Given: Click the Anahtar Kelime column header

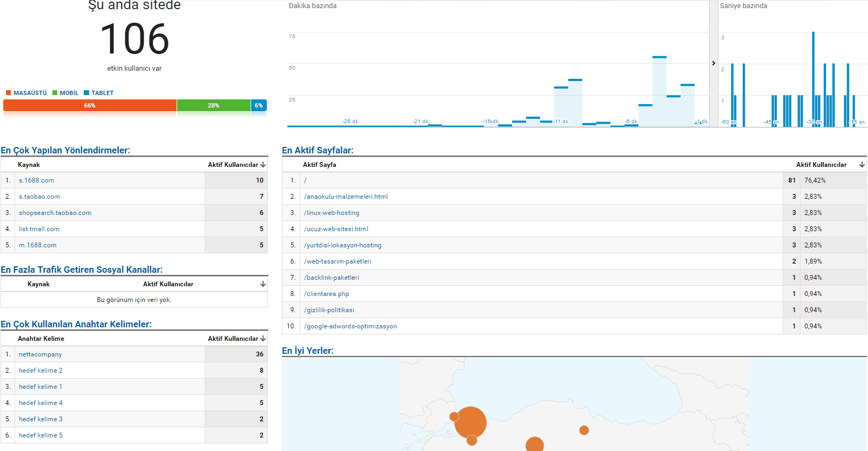Looking at the screenshot, I should click(x=41, y=339).
